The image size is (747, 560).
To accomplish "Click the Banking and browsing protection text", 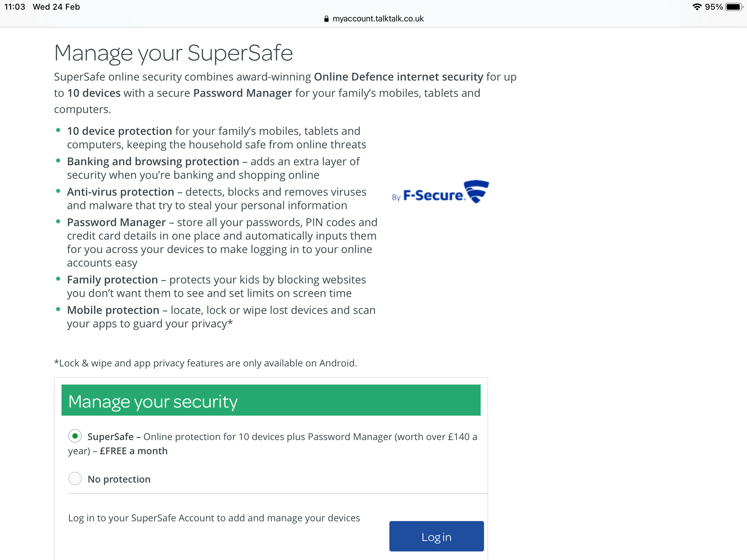I will [153, 161].
